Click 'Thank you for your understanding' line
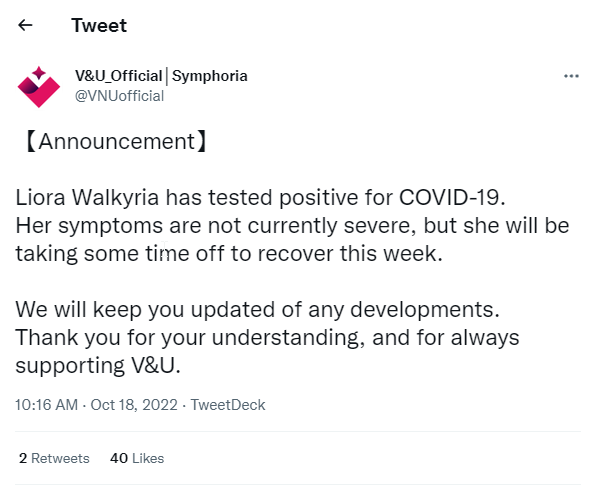The image size is (595, 495). click(267, 337)
